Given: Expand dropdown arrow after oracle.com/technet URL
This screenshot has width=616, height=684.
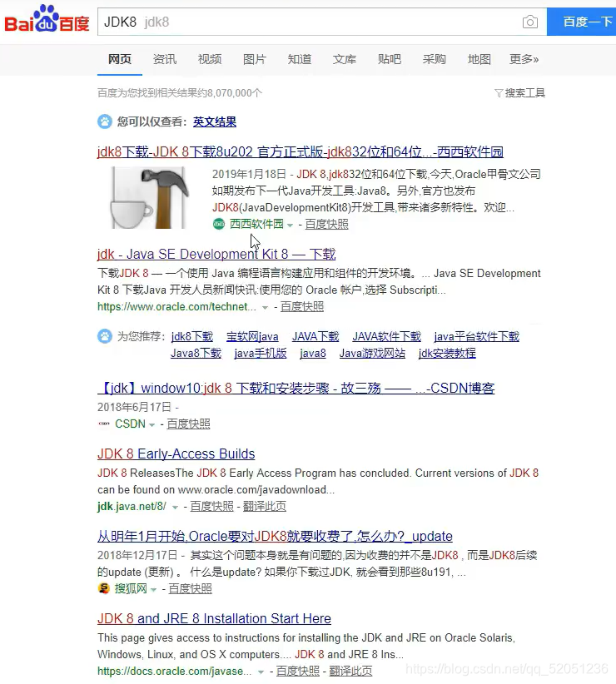Looking at the screenshot, I should coord(265,308).
